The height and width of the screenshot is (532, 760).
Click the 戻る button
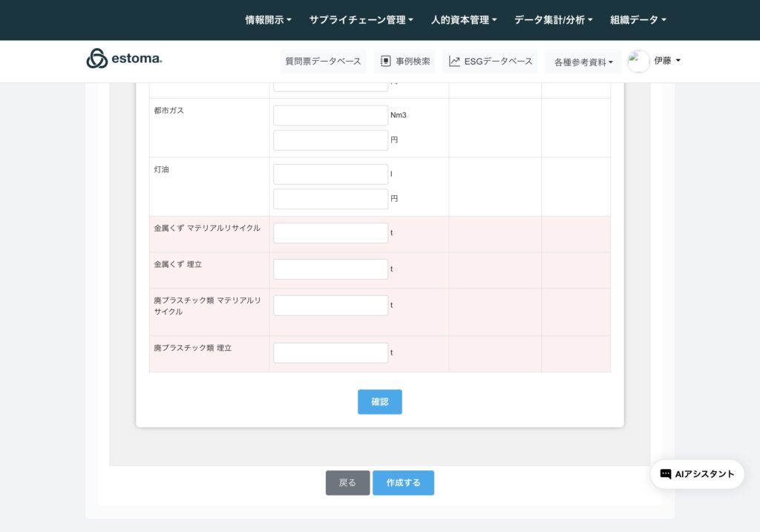pos(347,483)
